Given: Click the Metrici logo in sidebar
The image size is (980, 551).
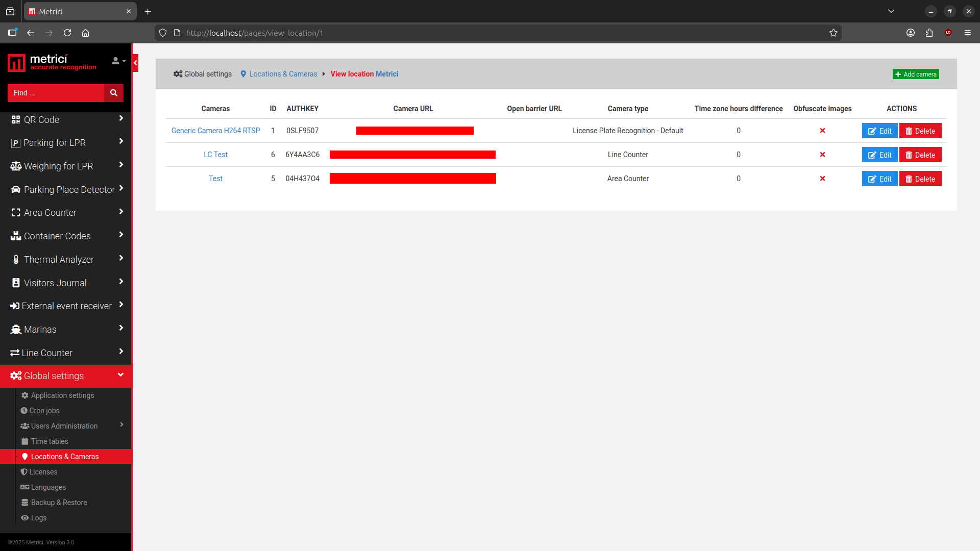Looking at the screenshot, I should tap(52, 63).
